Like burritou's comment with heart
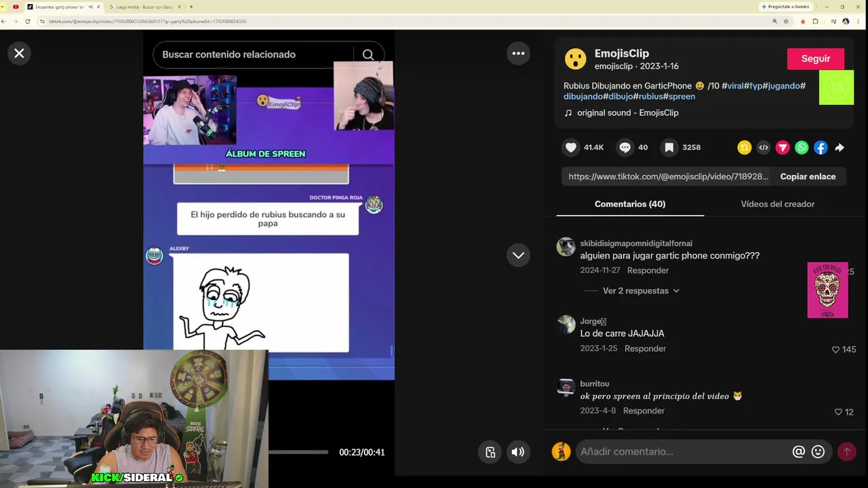Image resolution: width=868 pixels, height=488 pixels. click(838, 412)
